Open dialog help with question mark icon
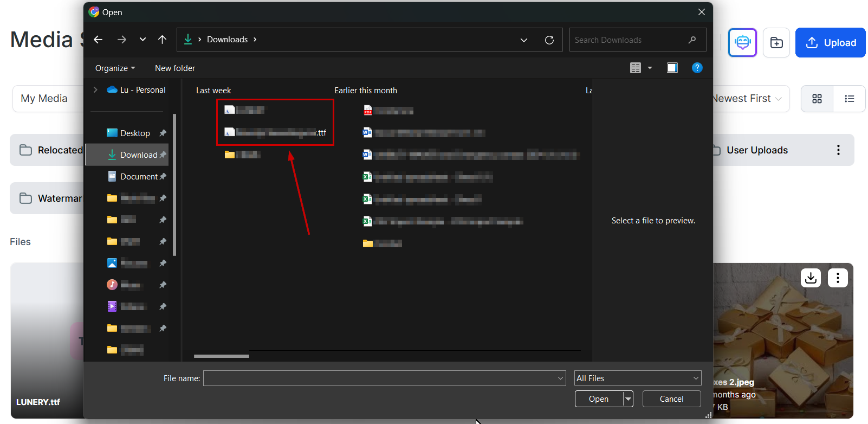868x424 pixels. pos(697,68)
